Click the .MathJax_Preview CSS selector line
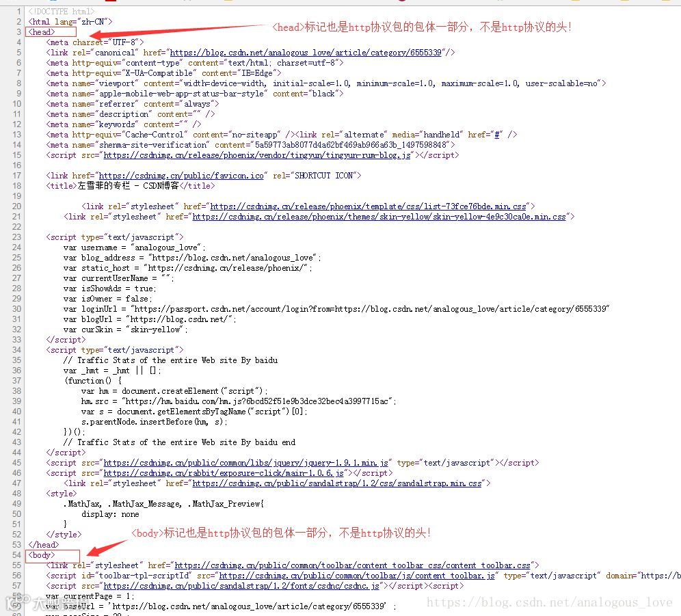The width and height of the screenshot is (681, 616). [163, 504]
